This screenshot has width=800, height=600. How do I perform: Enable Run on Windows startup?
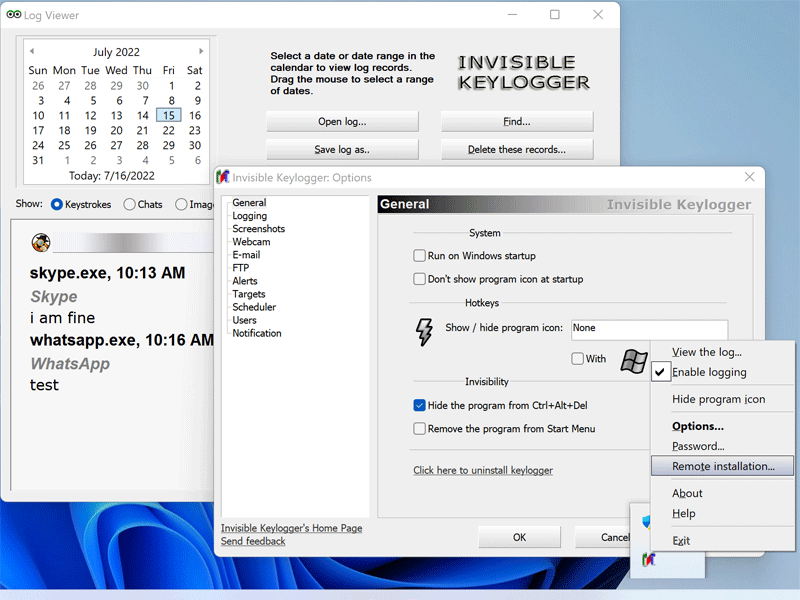tap(419, 256)
